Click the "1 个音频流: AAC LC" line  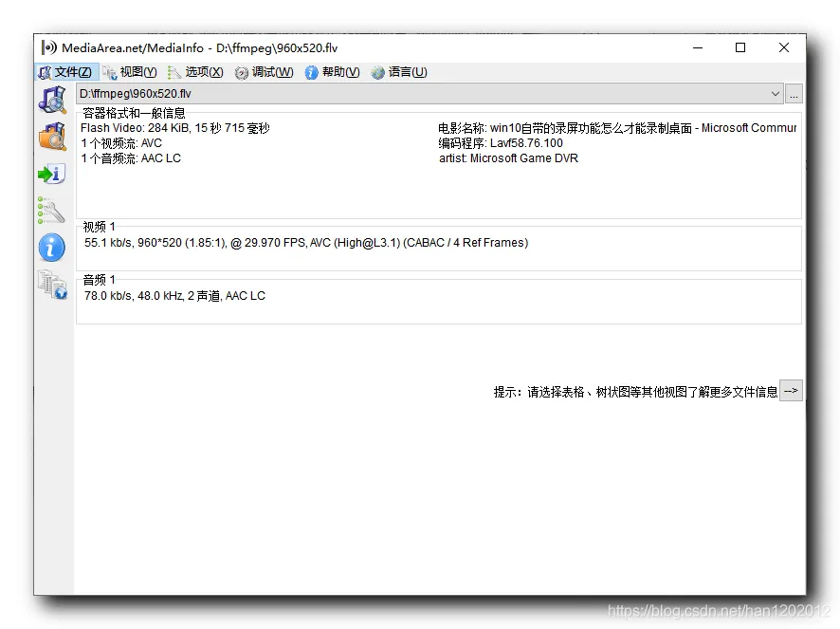(x=131, y=158)
